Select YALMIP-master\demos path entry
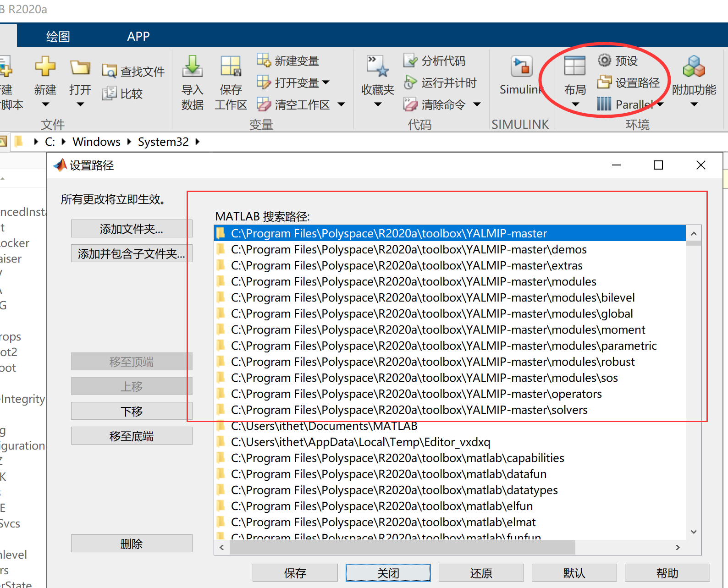The height and width of the screenshot is (588, 728). [450, 249]
